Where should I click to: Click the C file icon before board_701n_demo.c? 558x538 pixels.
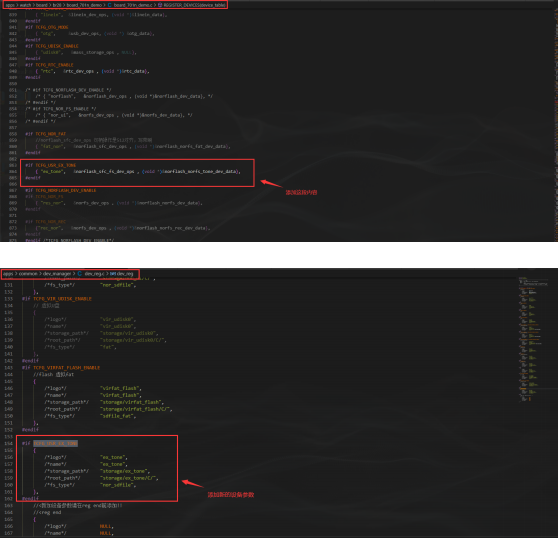click(x=110, y=5)
